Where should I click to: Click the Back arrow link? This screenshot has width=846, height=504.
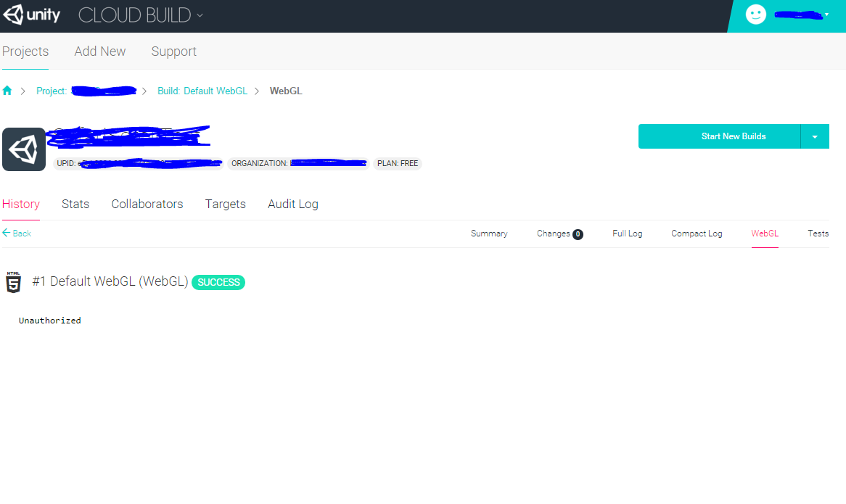tap(17, 233)
